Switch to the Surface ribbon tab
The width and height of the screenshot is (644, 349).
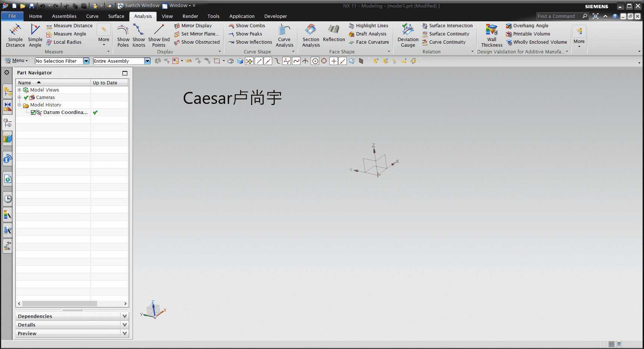(x=116, y=16)
